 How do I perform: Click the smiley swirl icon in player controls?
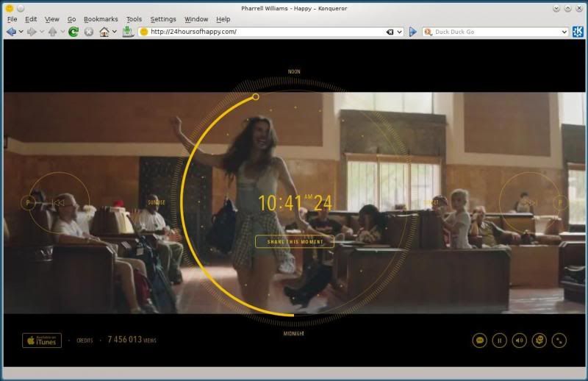(x=539, y=341)
